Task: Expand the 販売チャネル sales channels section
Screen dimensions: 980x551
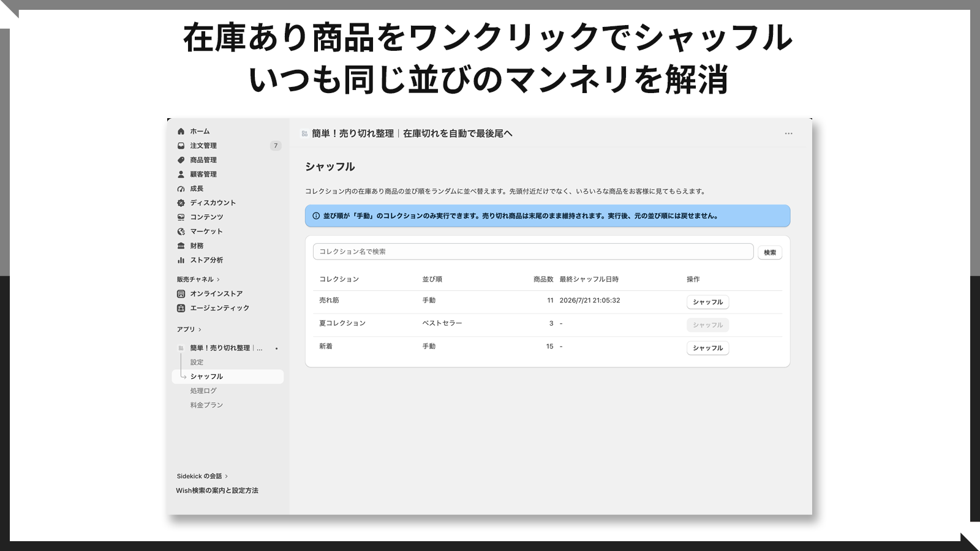Action: click(198, 279)
